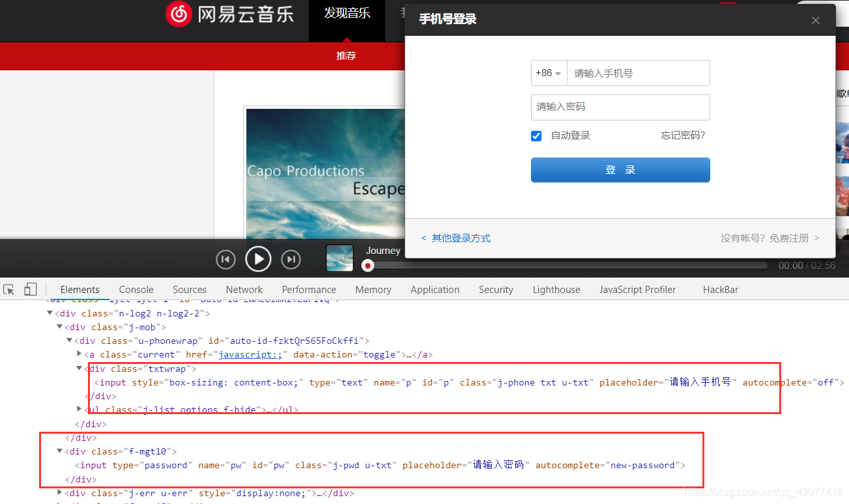849x504 pixels.
Task: Select the input name="p" id="p" DOM line
Action: tap(469, 382)
